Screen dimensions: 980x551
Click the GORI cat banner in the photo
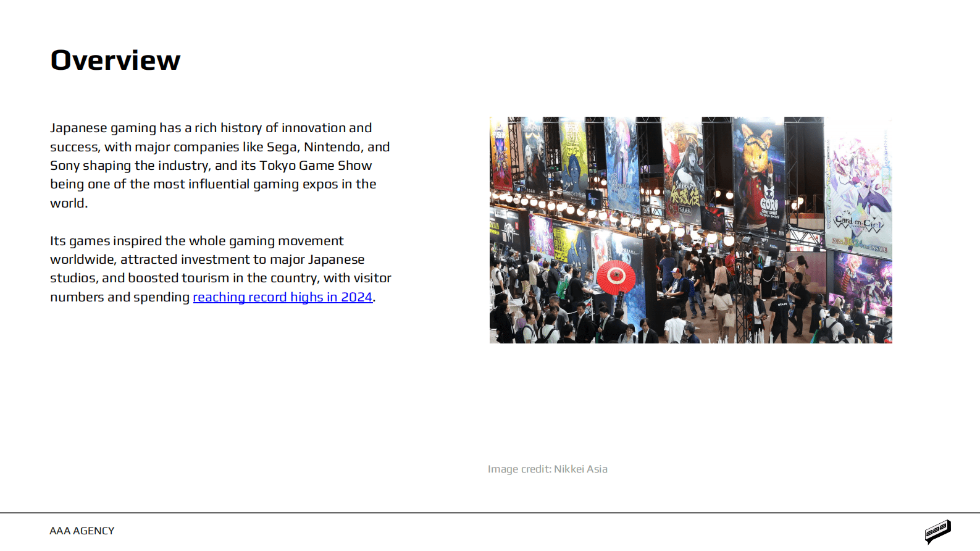[758, 173]
